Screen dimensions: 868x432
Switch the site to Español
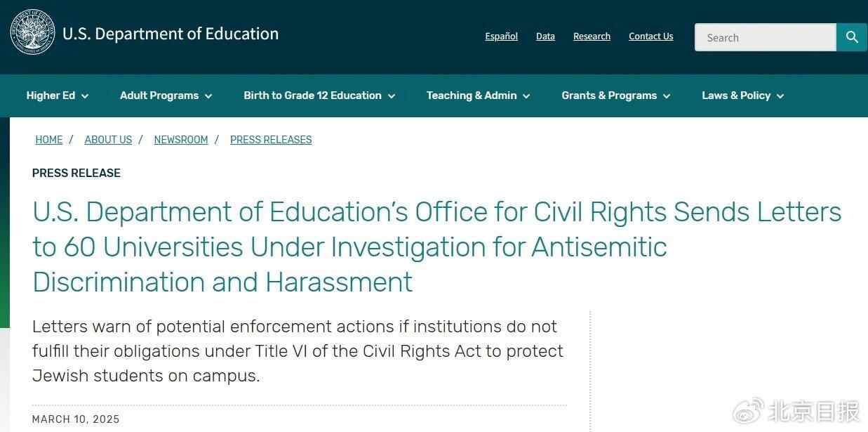point(501,37)
